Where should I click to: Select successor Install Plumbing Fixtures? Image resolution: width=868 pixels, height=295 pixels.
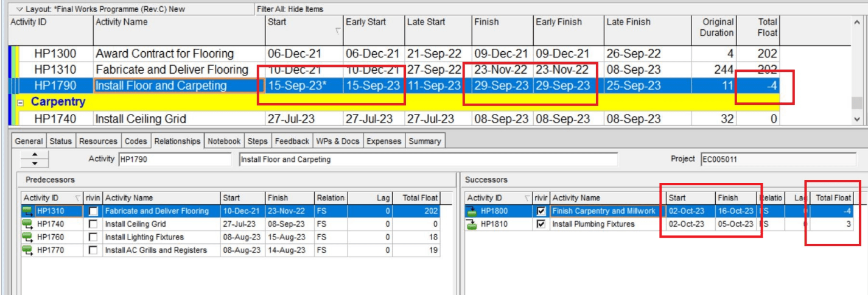click(659, 224)
